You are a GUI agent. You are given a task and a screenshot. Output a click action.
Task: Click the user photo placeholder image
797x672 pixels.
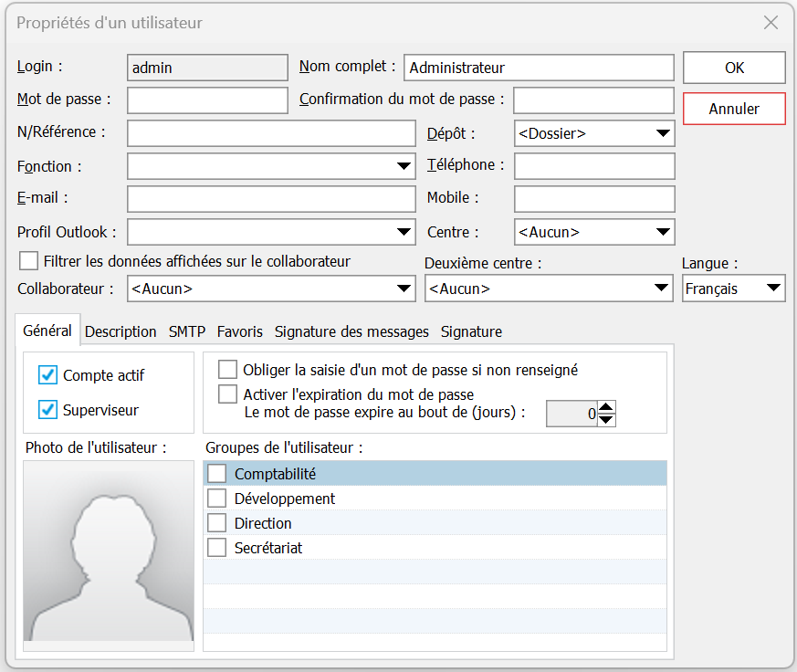[109, 554]
